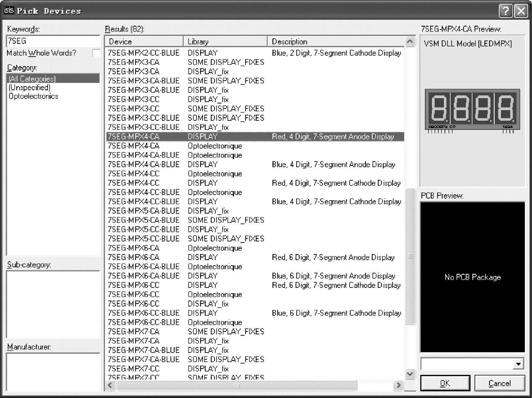Image resolution: width=532 pixels, height=398 pixels.
Task: Select 7SEG-MPX4-CC Optoelectronique row
Action: 255,173
